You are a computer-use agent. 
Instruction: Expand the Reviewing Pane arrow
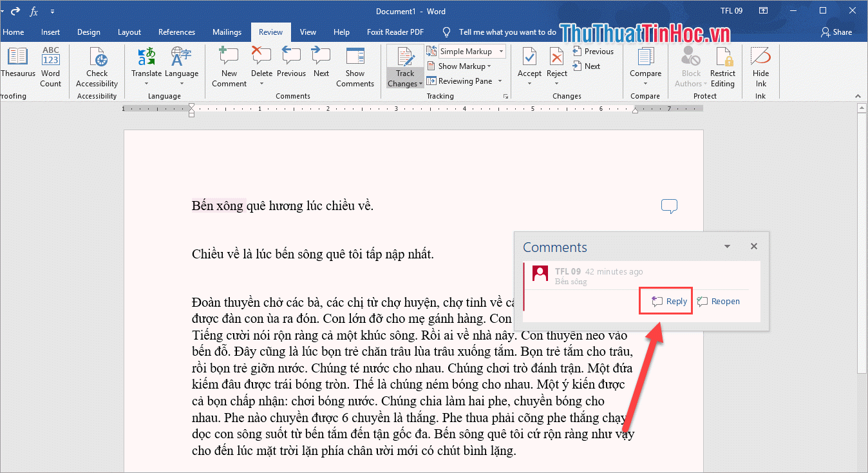tap(499, 81)
